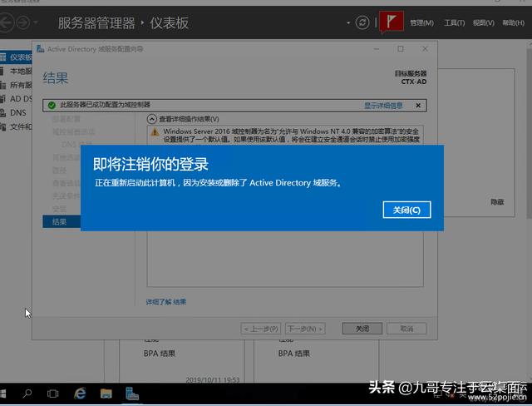The image size is (532, 406).
Task: Select 所有服务器 in the left sidebar
Action: 17,85
